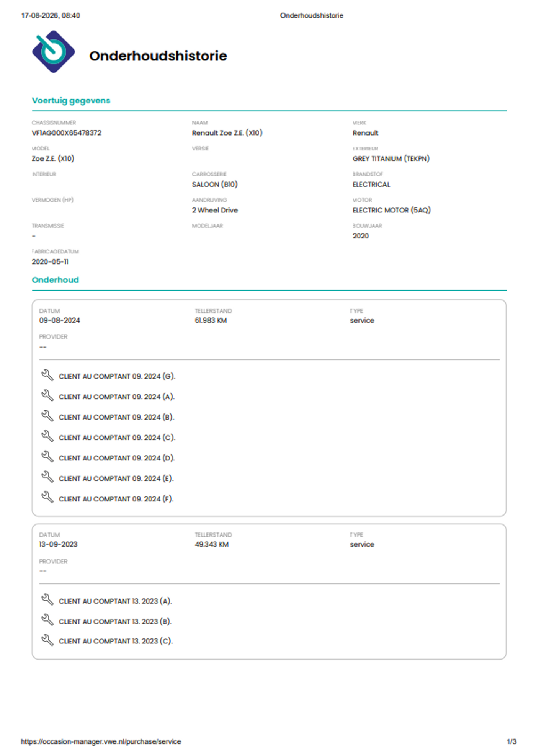The width and height of the screenshot is (536, 756).
Task: Select motor value ELECTRIC MOTOR (5AQ)
Action: (392, 210)
